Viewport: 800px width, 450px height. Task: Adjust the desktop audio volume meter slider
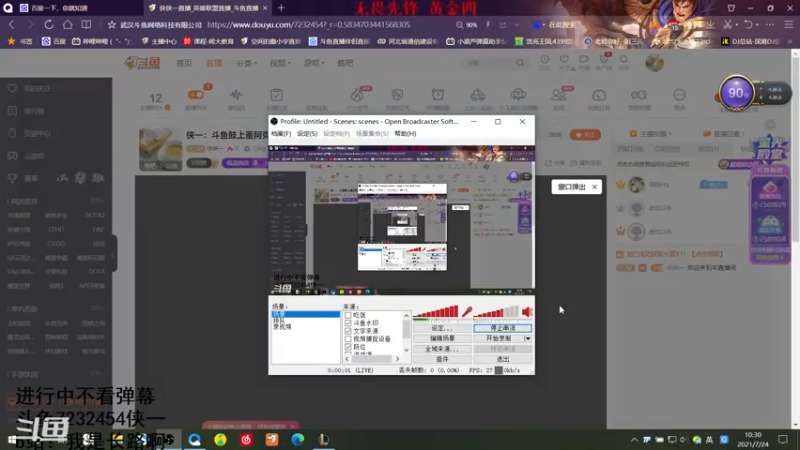(x=496, y=312)
